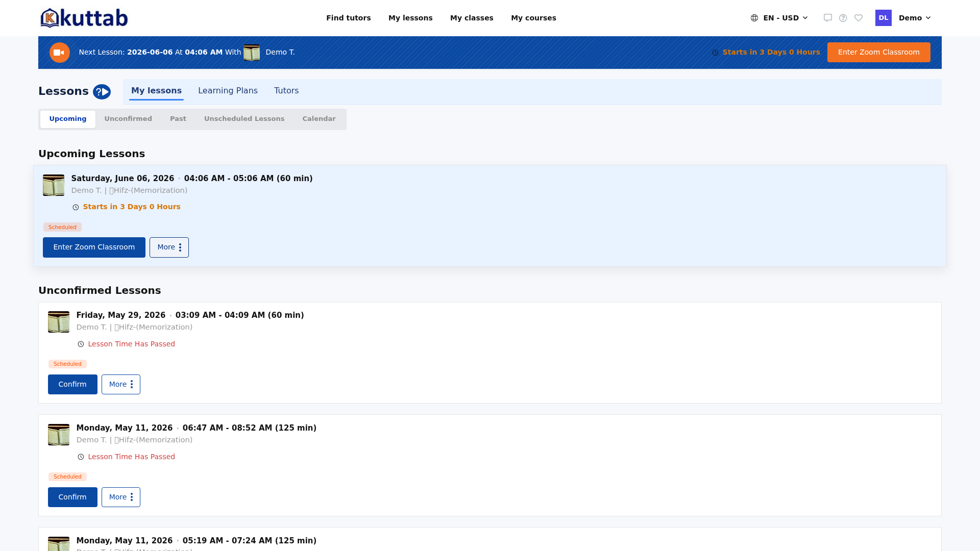
Task: Switch to Learning Plans tab
Action: (x=228, y=91)
